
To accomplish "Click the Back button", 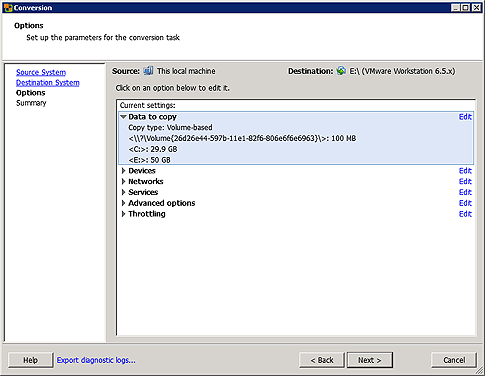I will click(322, 360).
